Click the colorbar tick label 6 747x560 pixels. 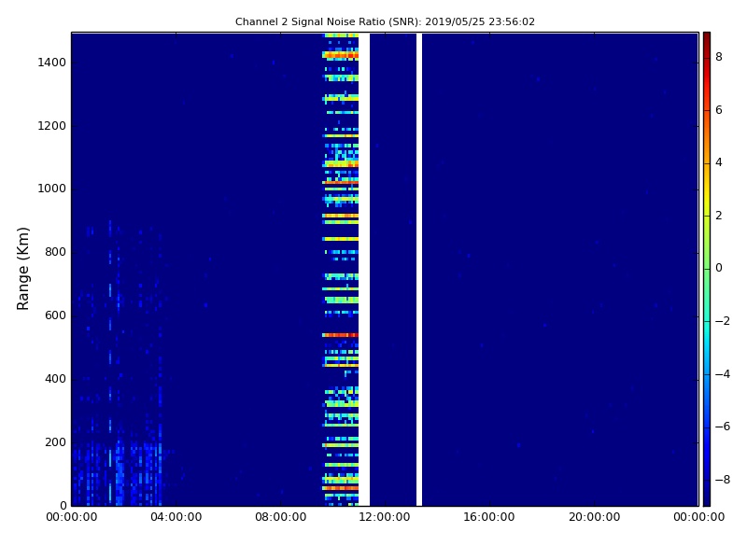tap(719, 110)
